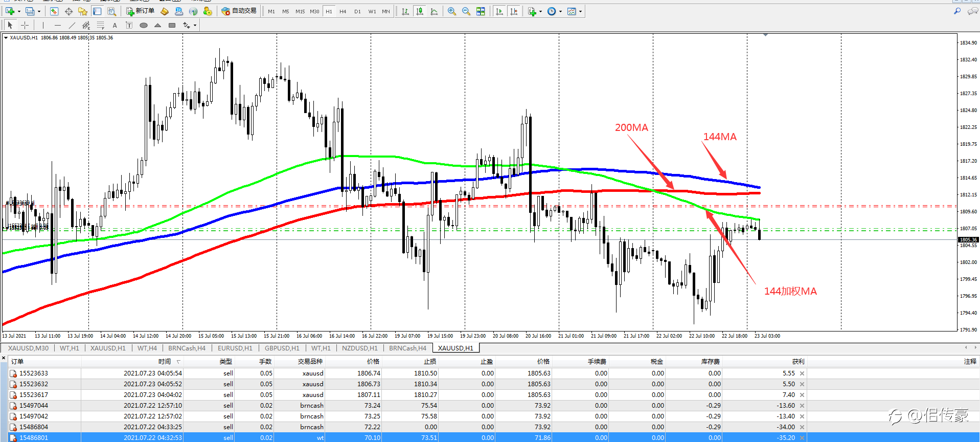Expand the indicators dropdown arrow
Image resolution: width=980 pixels, height=442 pixels.
pos(541,11)
